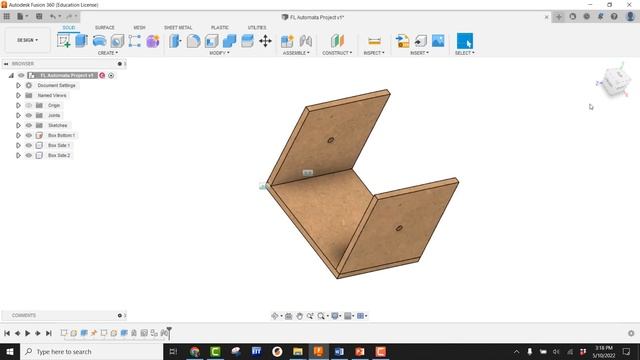Click the Insert Derive icon

[402, 41]
